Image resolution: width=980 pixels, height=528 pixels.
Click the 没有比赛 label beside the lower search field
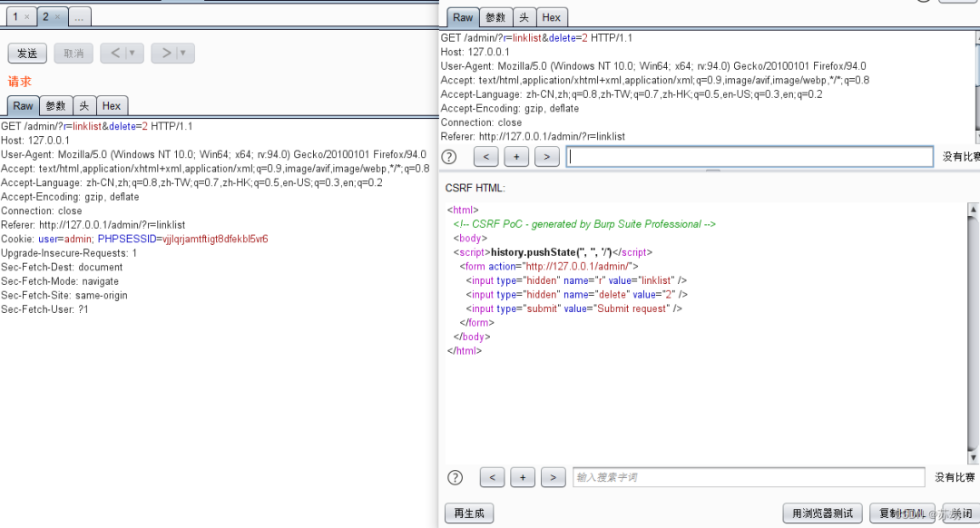tap(955, 477)
